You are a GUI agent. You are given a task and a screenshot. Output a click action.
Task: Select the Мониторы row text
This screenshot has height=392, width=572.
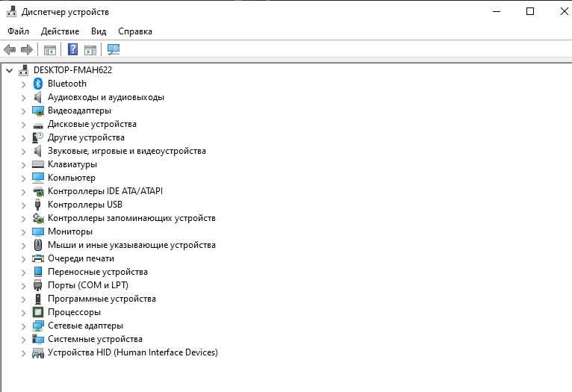[x=70, y=231]
